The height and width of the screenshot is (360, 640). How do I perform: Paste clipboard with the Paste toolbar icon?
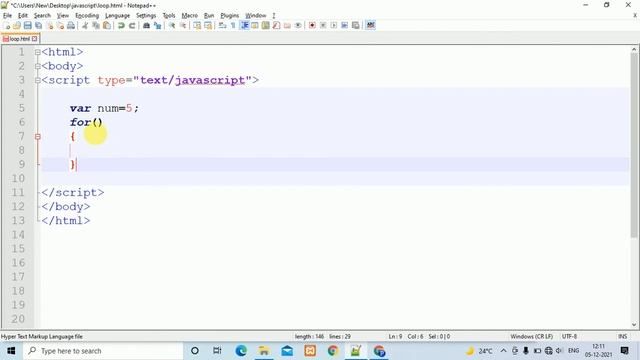(107, 25)
